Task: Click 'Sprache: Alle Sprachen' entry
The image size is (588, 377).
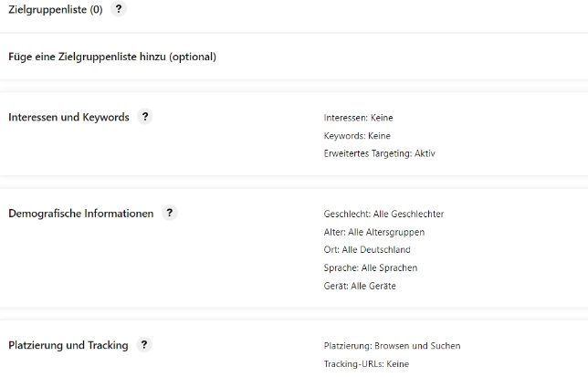Action: [369, 268]
